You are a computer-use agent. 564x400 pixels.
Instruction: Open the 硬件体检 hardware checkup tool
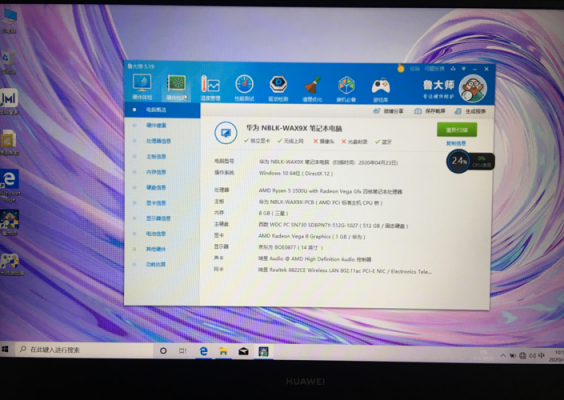[142, 87]
